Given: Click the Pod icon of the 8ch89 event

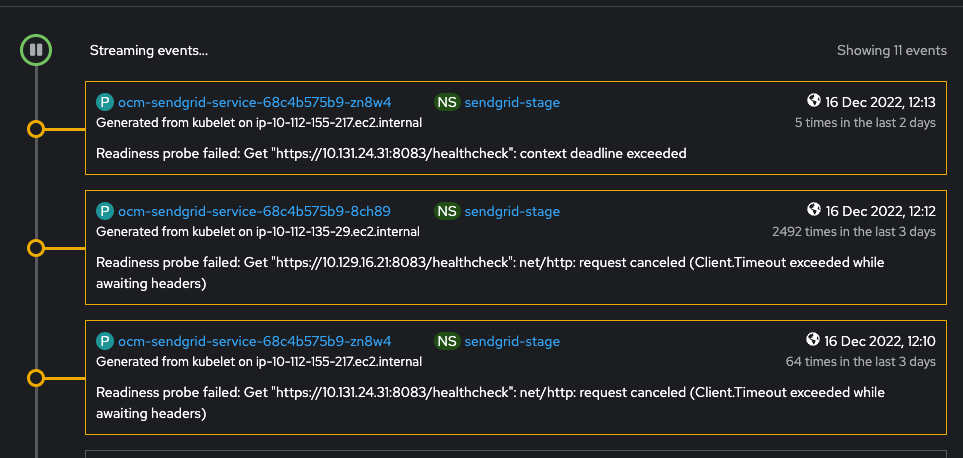Looking at the screenshot, I should click(x=105, y=212).
